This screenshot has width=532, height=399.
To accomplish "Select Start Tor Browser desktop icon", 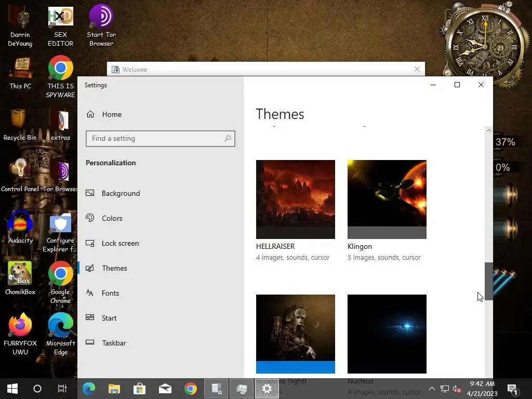I will coord(101,26).
